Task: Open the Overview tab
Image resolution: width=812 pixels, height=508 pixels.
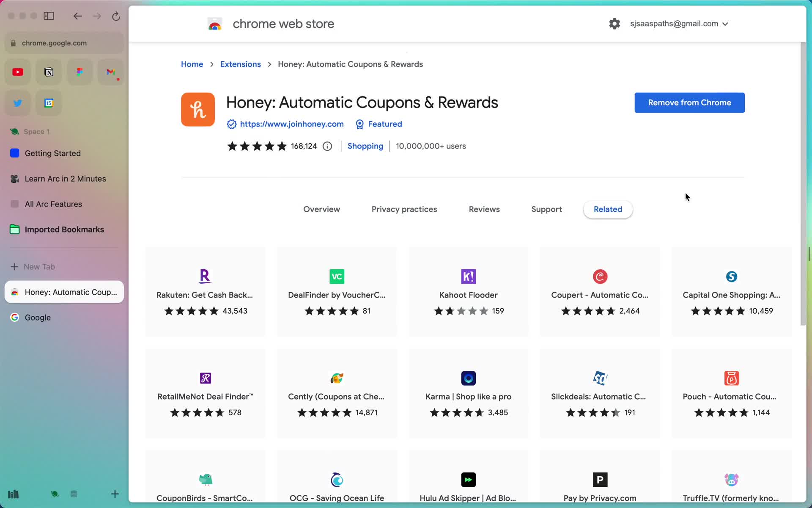Action: point(321,209)
